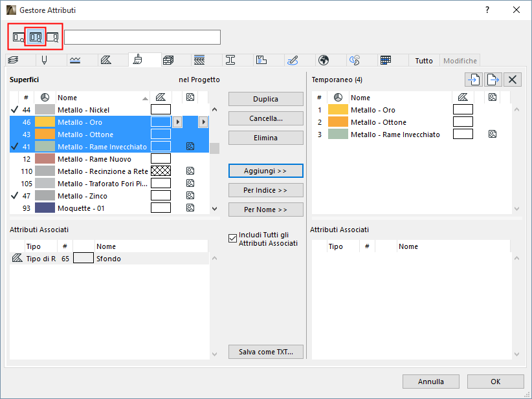Select Metallo - Rame Invecchiato in Temporaneo list
Image resolution: width=532 pixels, height=399 pixels.
[x=412, y=135]
